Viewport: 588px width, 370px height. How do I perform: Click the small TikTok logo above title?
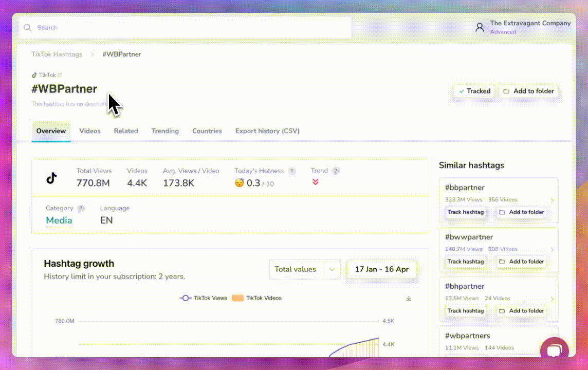(34, 75)
